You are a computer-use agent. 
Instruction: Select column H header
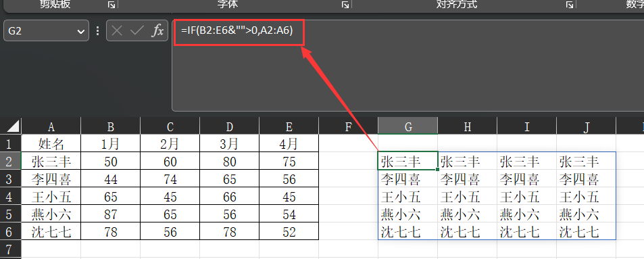click(468, 126)
